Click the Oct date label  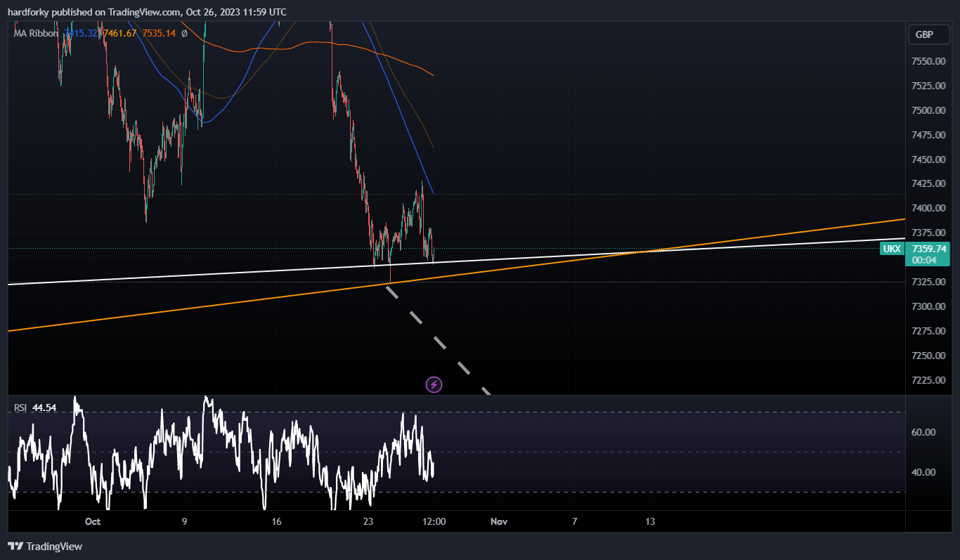(93, 521)
